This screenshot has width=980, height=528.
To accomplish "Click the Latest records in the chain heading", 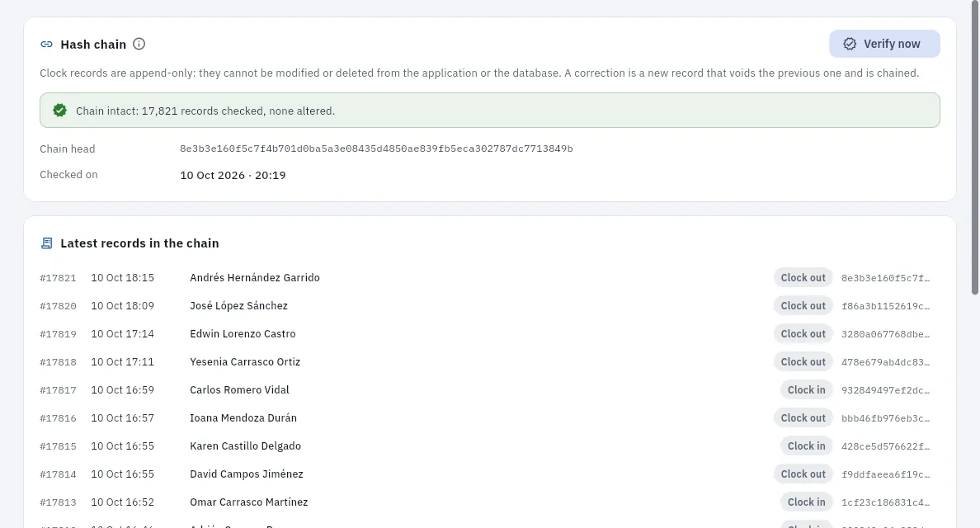I will click(139, 243).
